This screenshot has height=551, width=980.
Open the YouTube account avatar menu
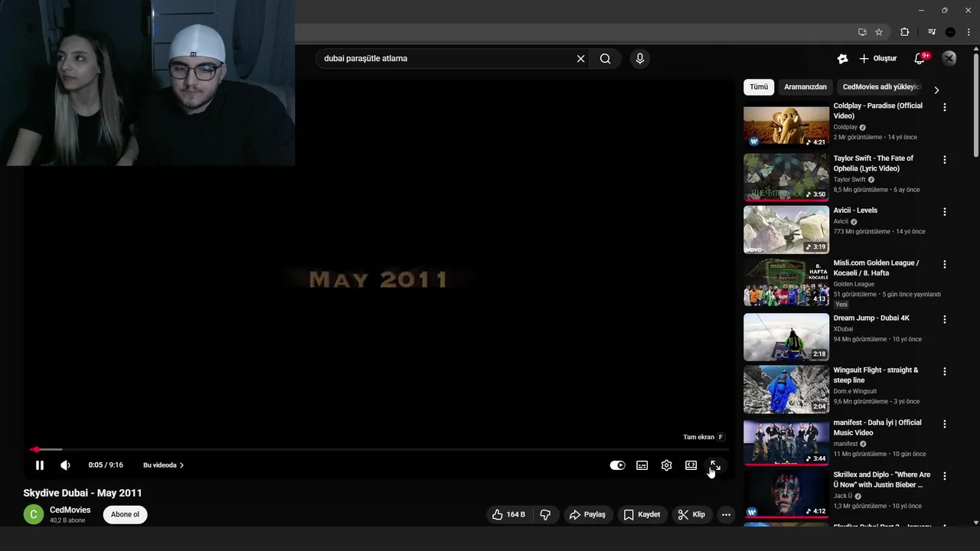[949, 58]
